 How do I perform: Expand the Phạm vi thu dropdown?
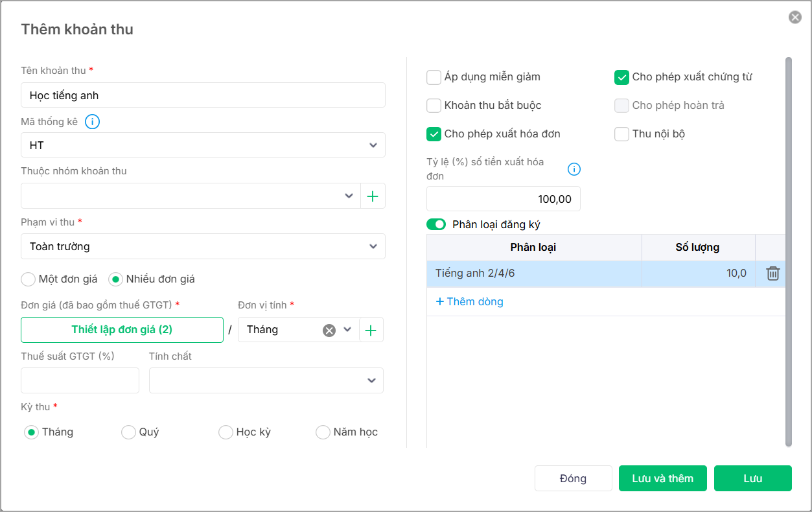(373, 246)
